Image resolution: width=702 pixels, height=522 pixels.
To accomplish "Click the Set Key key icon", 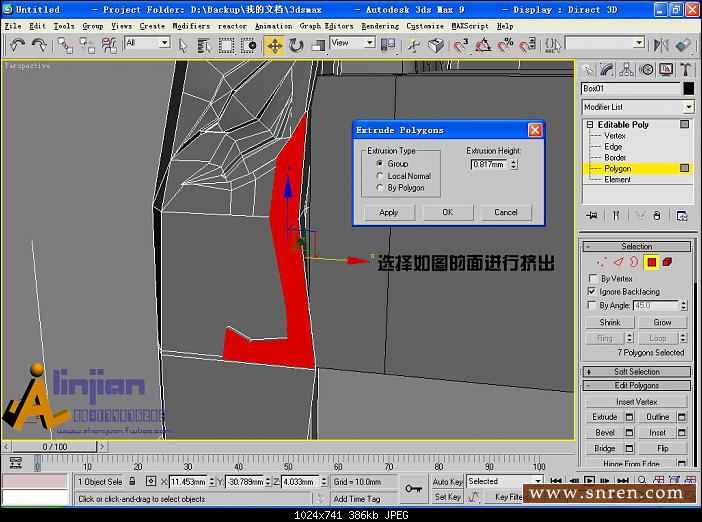I will (x=414, y=488).
